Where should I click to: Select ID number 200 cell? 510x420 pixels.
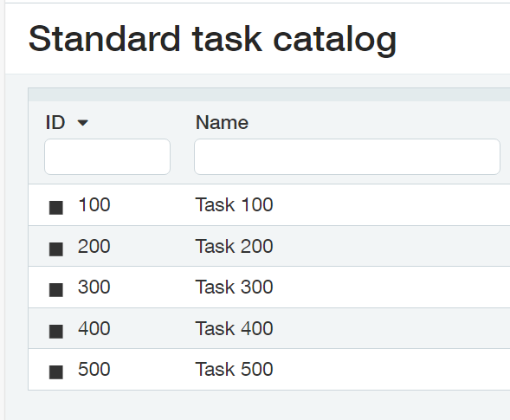click(x=94, y=246)
